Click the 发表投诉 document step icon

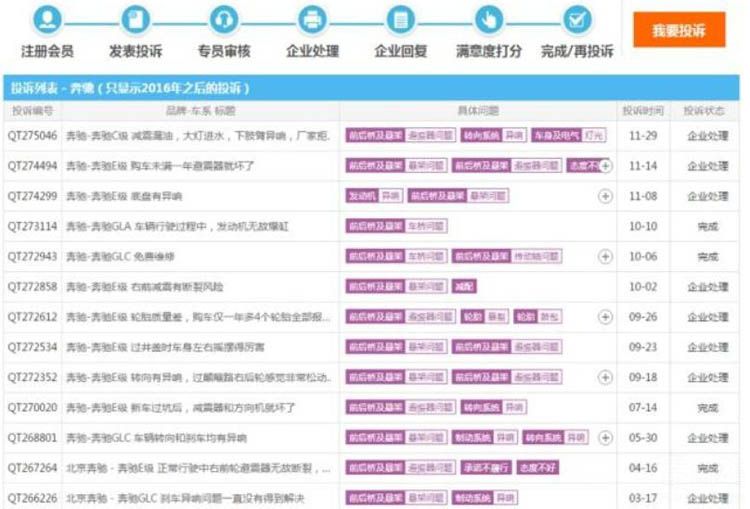(135, 20)
